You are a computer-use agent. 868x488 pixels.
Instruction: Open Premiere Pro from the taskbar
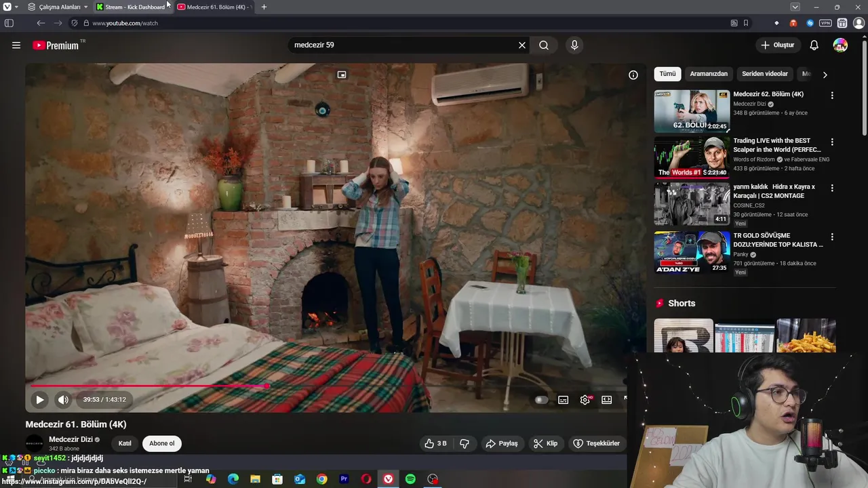coord(344,479)
